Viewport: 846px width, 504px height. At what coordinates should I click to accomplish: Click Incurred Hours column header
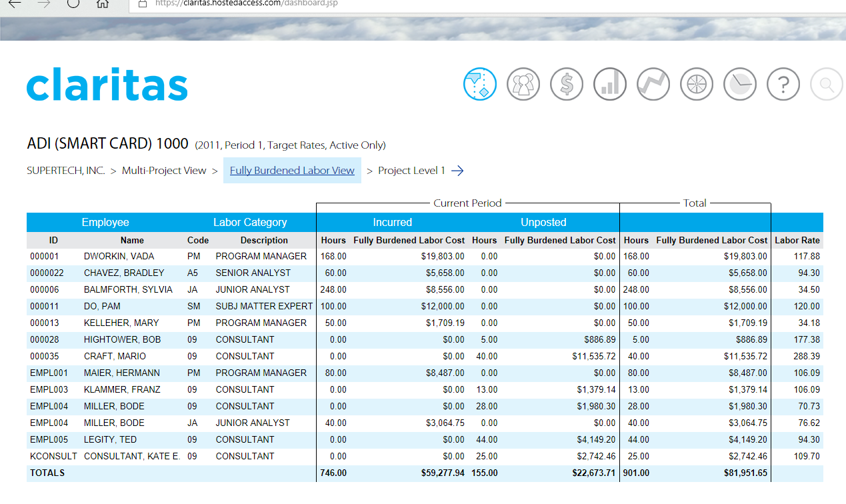333,241
